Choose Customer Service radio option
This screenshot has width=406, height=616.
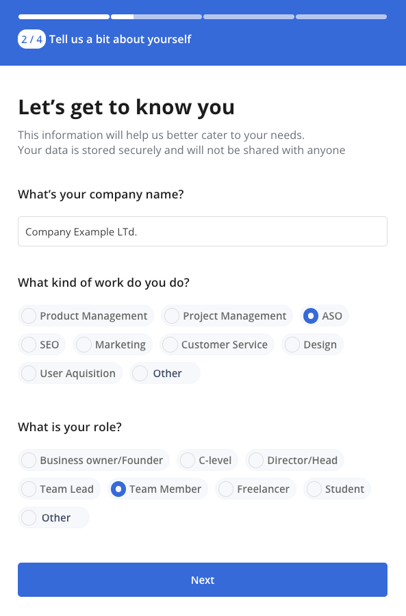(217, 345)
